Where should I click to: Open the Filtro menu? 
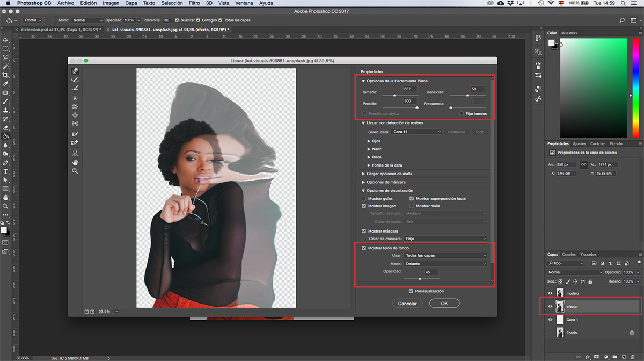coord(194,3)
